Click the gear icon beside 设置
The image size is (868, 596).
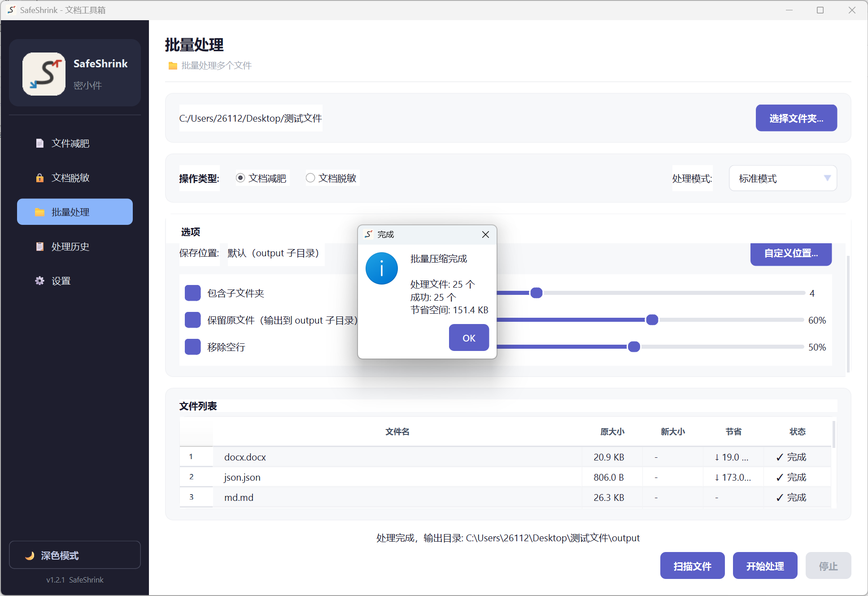pos(40,281)
